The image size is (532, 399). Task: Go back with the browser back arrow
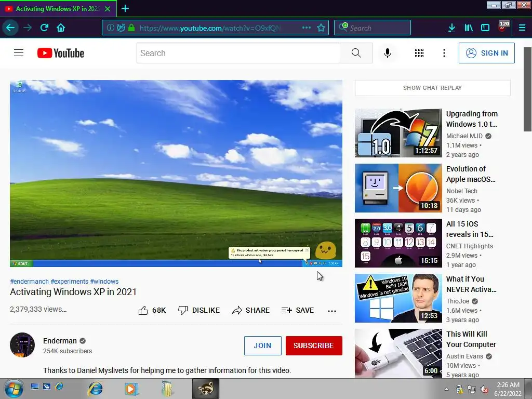(10, 28)
